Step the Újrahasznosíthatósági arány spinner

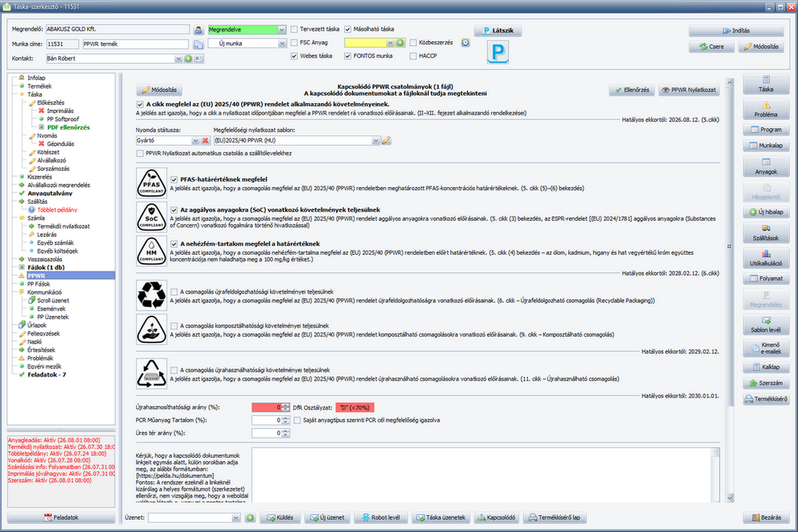pos(285,407)
